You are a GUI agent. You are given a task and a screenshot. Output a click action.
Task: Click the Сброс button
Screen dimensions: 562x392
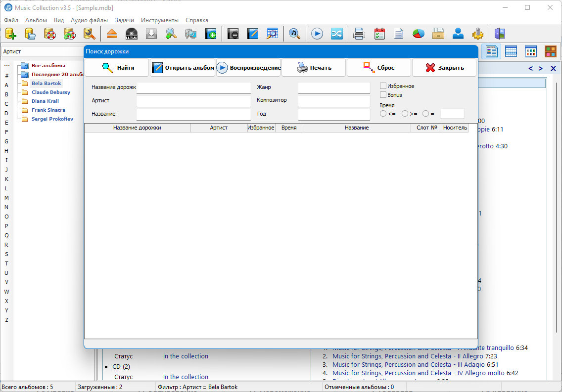tap(379, 68)
